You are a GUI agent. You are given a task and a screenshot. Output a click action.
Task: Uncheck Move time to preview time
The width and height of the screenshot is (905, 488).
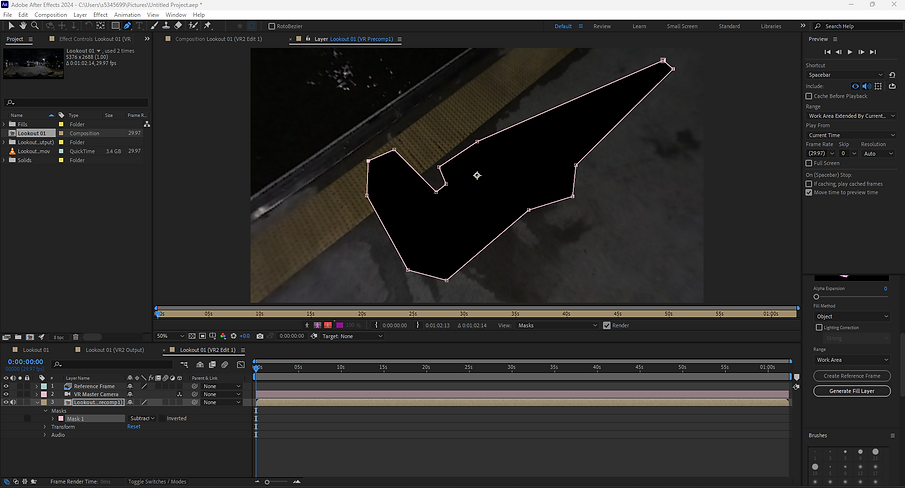coord(809,192)
